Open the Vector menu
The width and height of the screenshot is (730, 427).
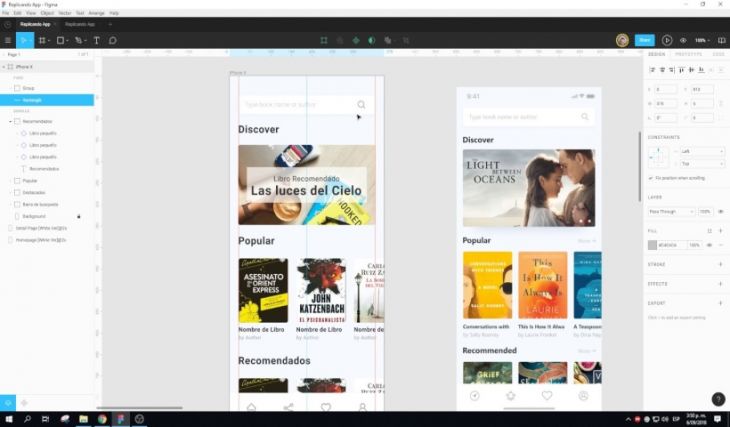click(65, 13)
